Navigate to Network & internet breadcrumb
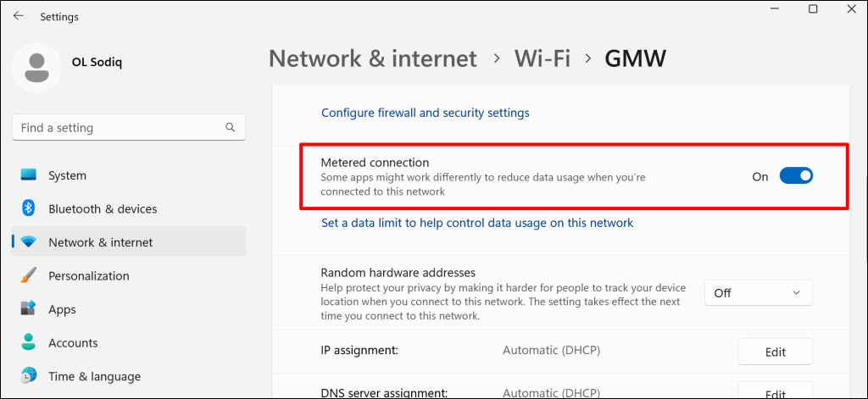The width and height of the screenshot is (868, 399). 373,58
